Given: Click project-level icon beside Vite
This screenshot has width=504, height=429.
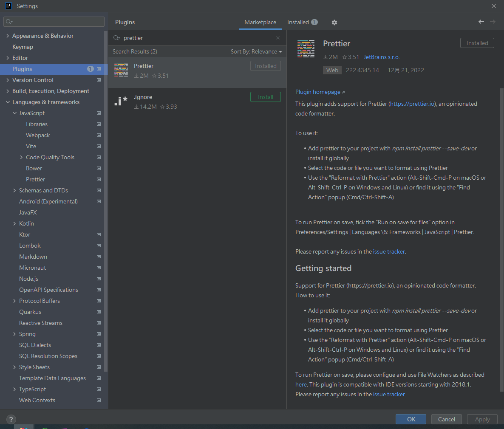Looking at the screenshot, I should (99, 146).
